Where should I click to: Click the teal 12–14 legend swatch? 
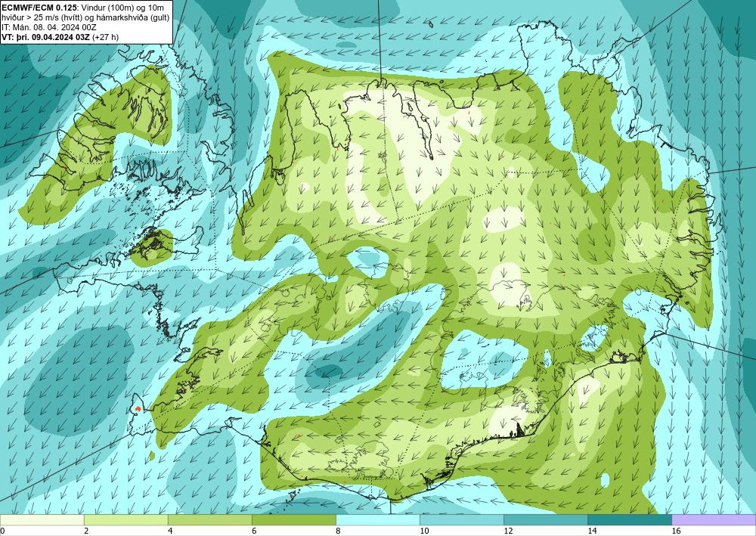(546, 519)
